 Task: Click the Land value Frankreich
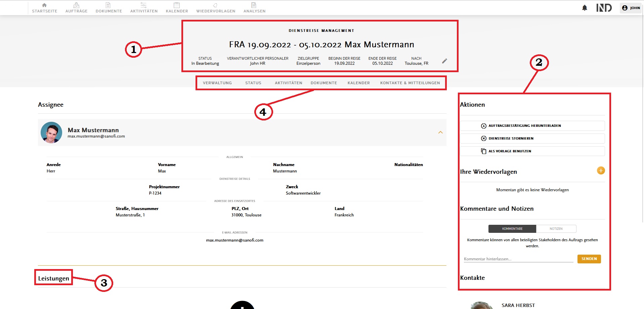coord(344,215)
